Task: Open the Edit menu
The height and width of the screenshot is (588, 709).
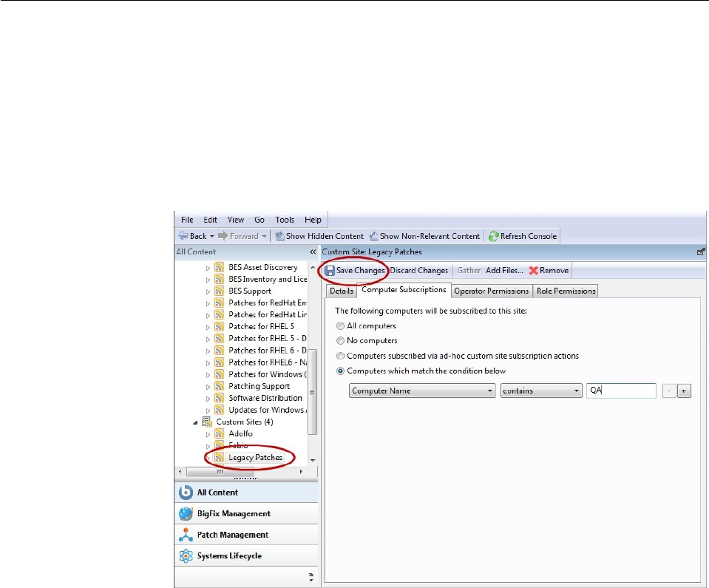Action: (210, 220)
